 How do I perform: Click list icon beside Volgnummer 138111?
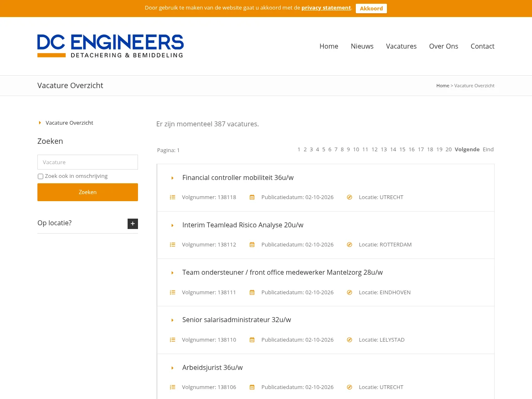[x=172, y=293]
